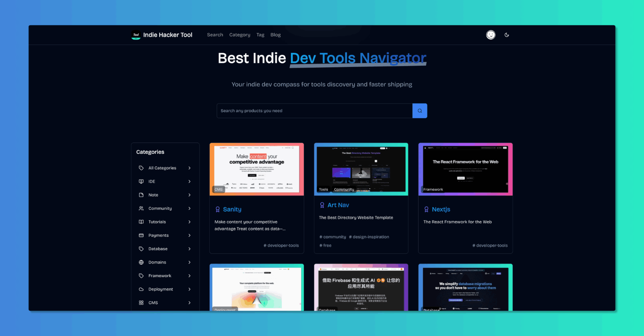This screenshot has height=336, width=644.
Task: Select the Payments category label
Action: [159, 235]
